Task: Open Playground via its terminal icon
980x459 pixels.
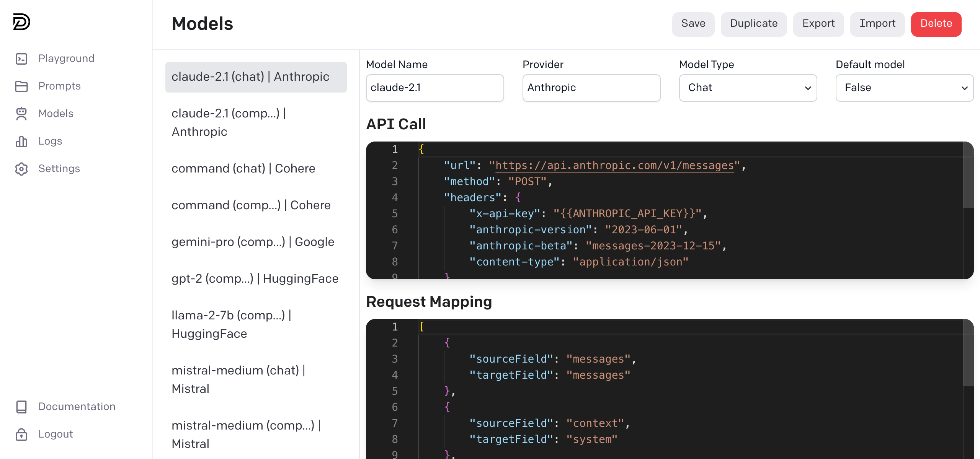Action: coord(21,59)
